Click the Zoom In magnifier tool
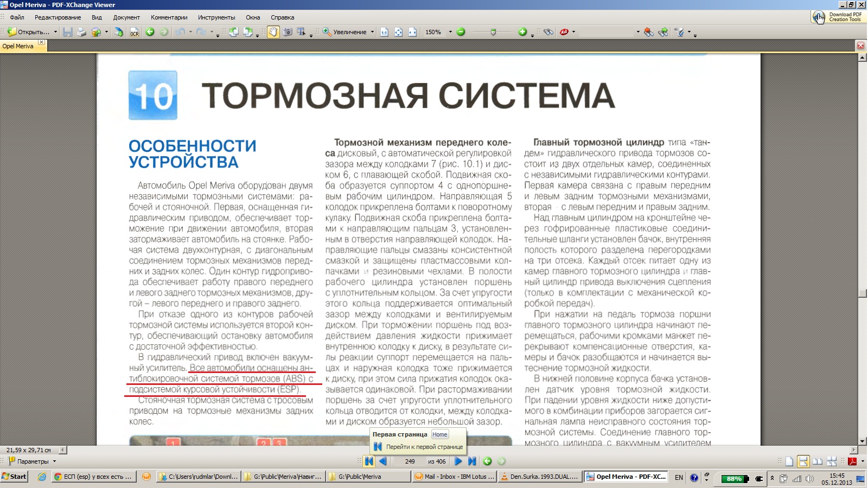This screenshot has width=868, height=488. (x=327, y=32)
